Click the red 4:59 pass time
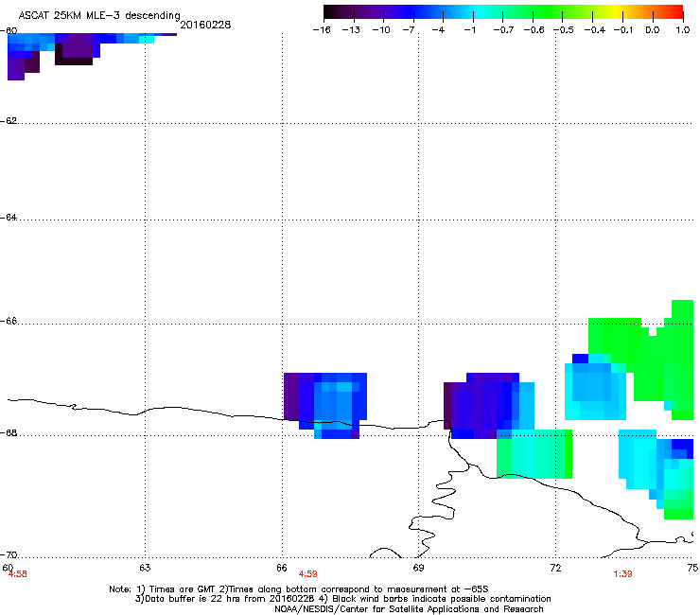Image resolution: width=700 pixels, height=615 pixels. [x=308, y=574]
